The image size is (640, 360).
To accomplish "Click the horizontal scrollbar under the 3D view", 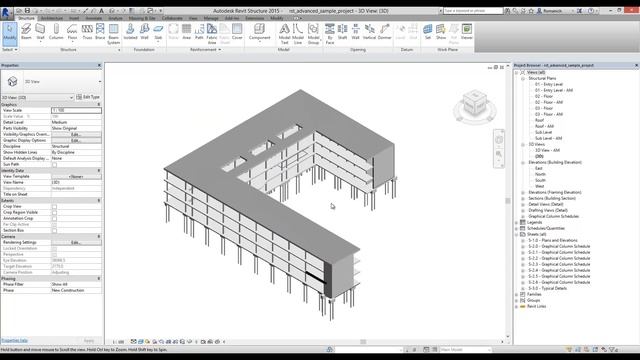I will (363, 342).
